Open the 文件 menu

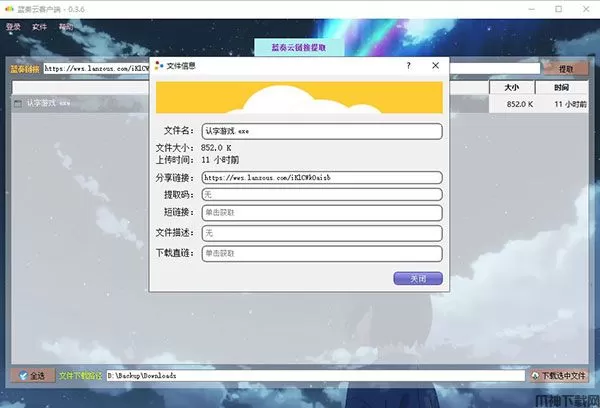(x=39, y=27)
